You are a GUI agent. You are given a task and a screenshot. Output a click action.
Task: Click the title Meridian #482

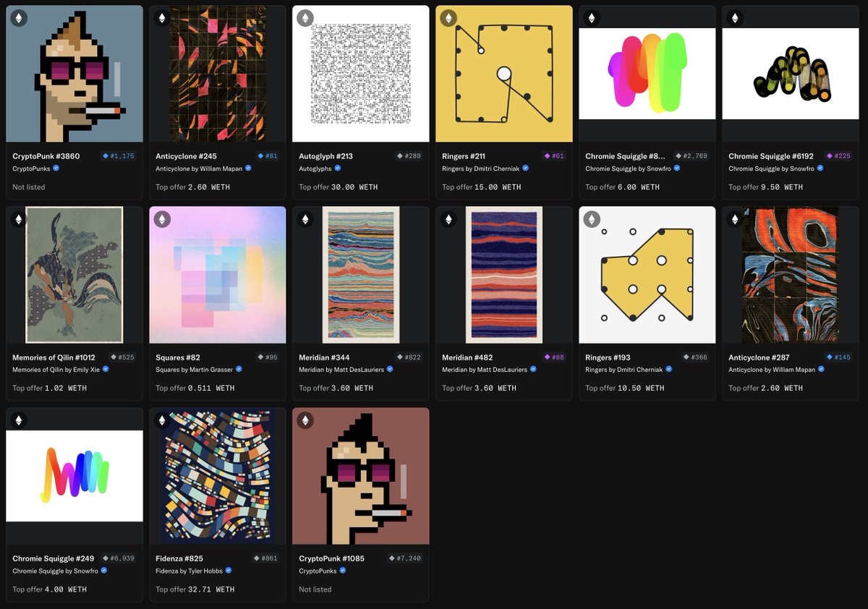(469, 357)
